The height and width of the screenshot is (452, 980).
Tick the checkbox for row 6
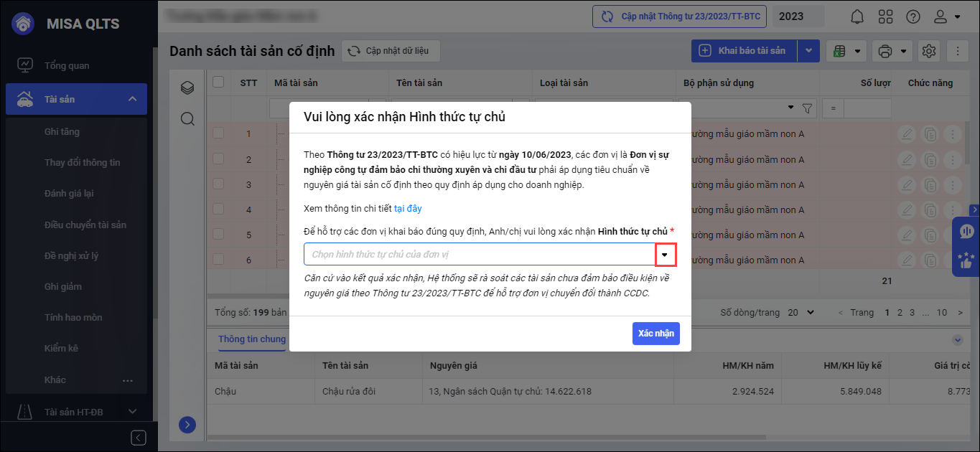coord(219,260)
